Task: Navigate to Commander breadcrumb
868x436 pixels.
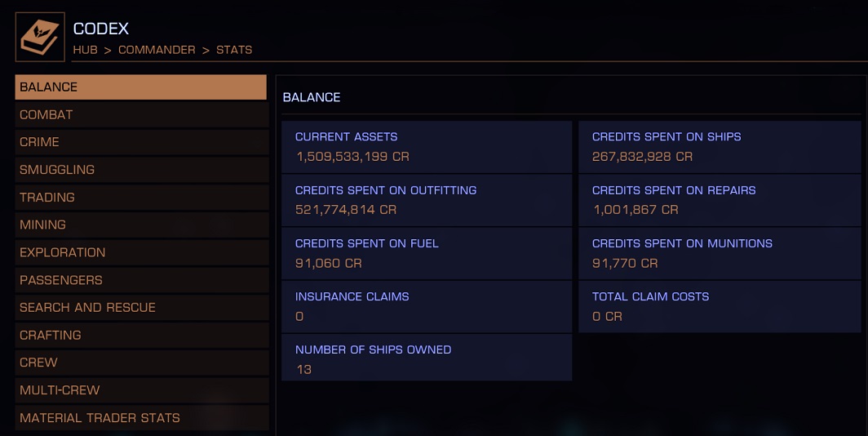Action: [157, 50]
